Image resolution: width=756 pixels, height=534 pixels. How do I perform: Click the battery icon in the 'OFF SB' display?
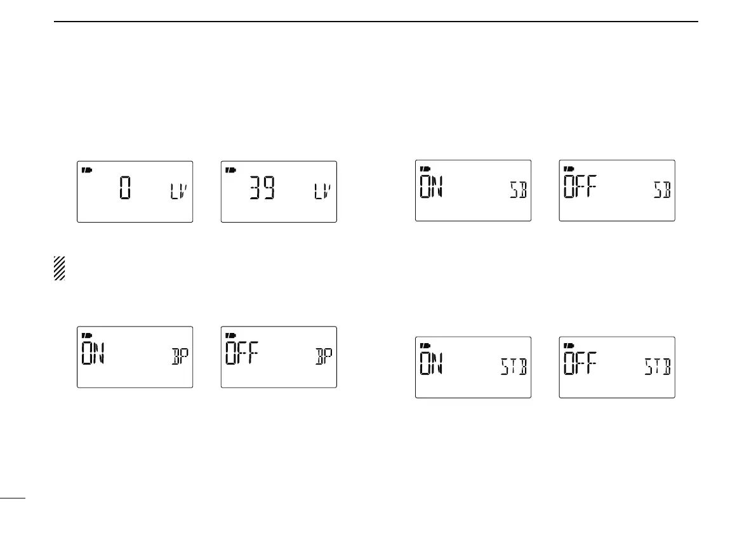tap(569, 169)
